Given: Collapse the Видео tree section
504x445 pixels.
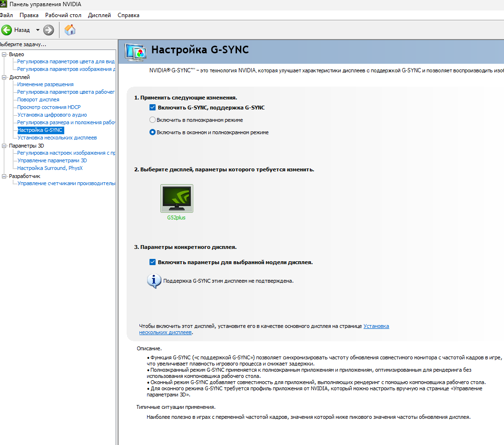Looking at the screenshot, I should tap(4, 54).
